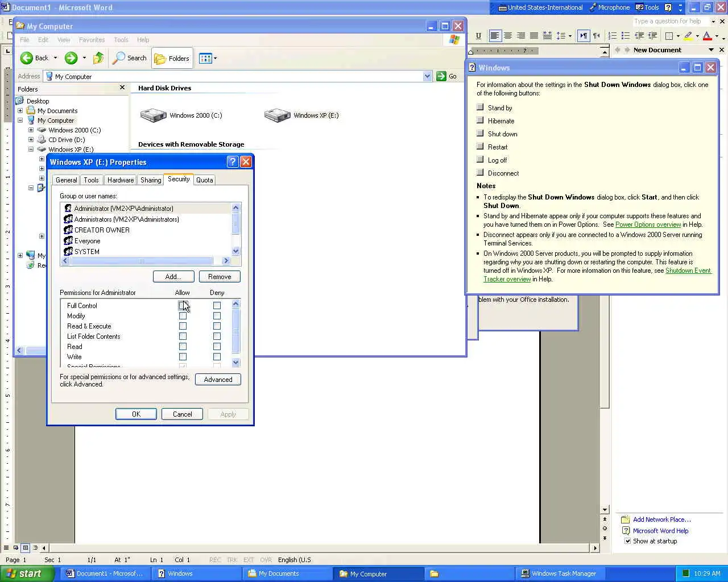Viewport: 728px width, 582px height.
Task: Check Allow for List Folder Contents
Action: [x=183, y=336]
